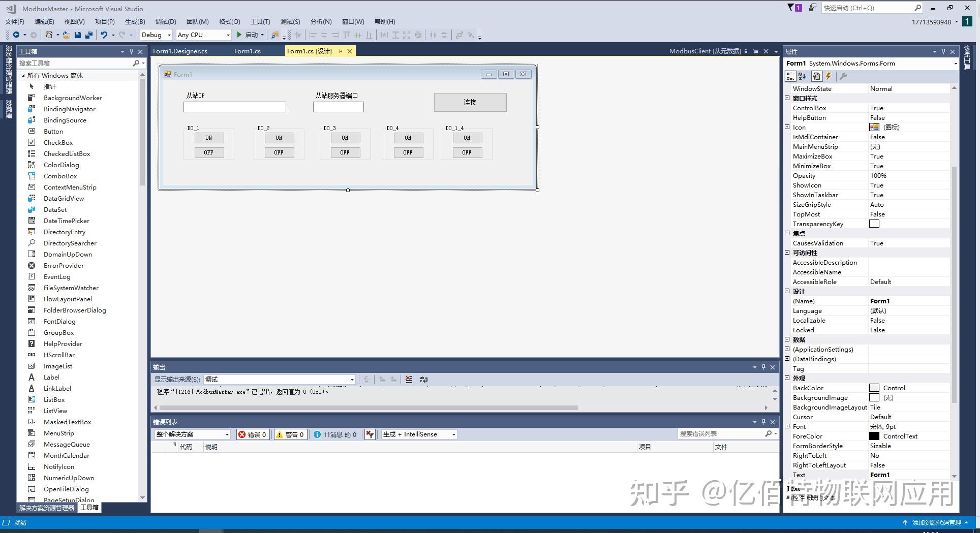980x533 pixels.
Task: Click the 连接 button on Form1
Action: (x=469, y=102)
